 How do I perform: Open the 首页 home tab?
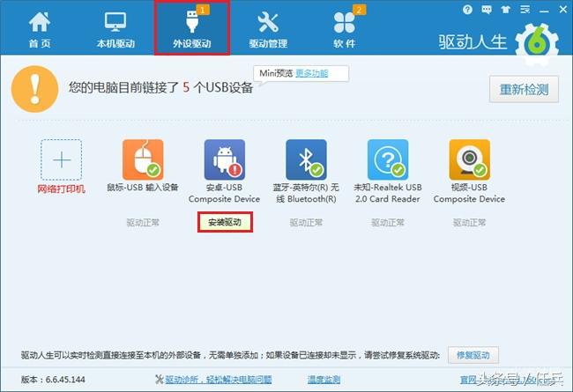[40, 30]
